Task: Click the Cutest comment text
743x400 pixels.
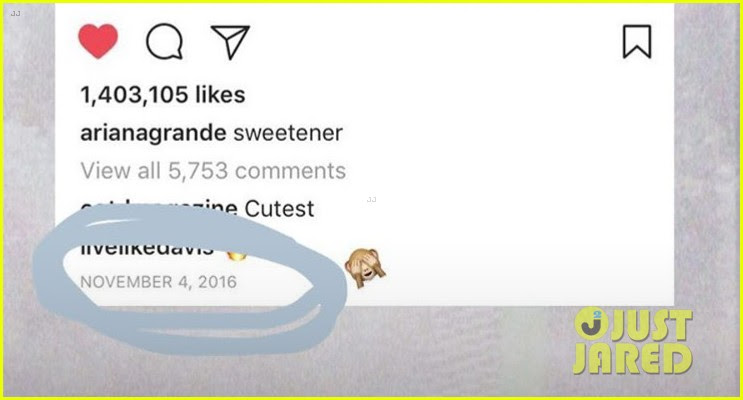Action: (x=279, y=209)
